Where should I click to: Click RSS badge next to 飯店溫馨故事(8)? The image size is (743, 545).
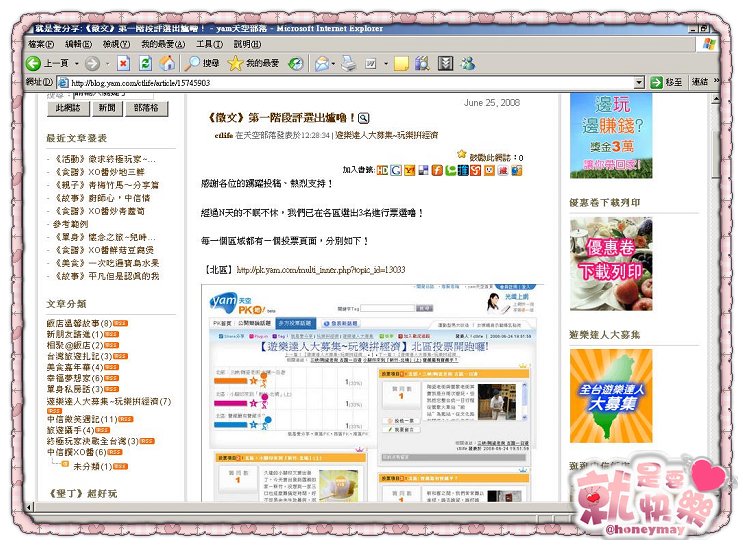120,323
